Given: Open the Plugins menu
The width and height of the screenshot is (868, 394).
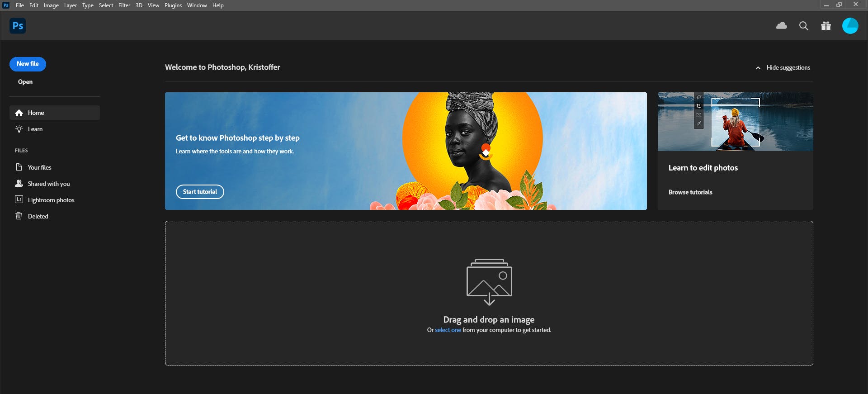Looking at the screenshot, I should (x=173, y=5).
